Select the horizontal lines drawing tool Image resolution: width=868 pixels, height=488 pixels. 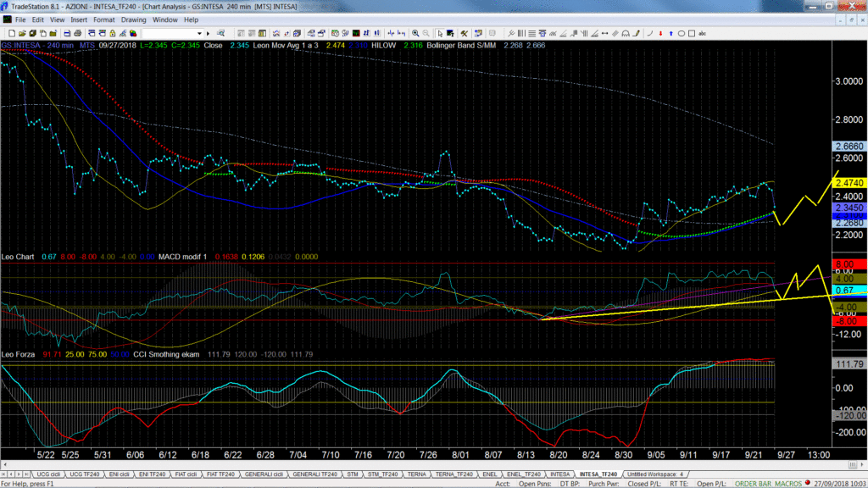pos(532,34)
